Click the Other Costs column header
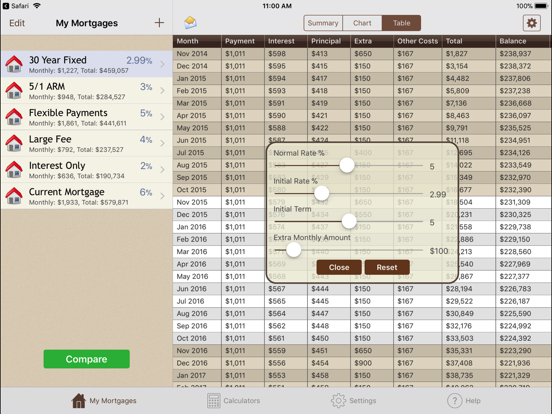Image resolution: width=552 pixels, height=414 pixels. 418,41
